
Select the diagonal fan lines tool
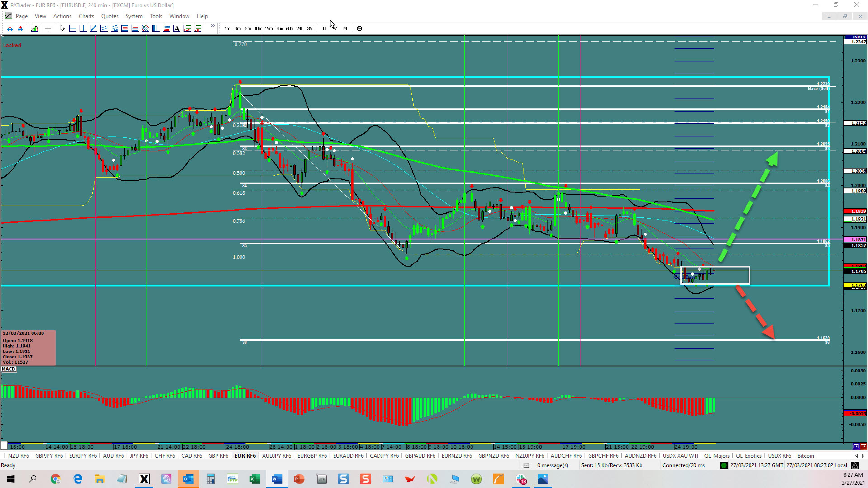point(146,29)
